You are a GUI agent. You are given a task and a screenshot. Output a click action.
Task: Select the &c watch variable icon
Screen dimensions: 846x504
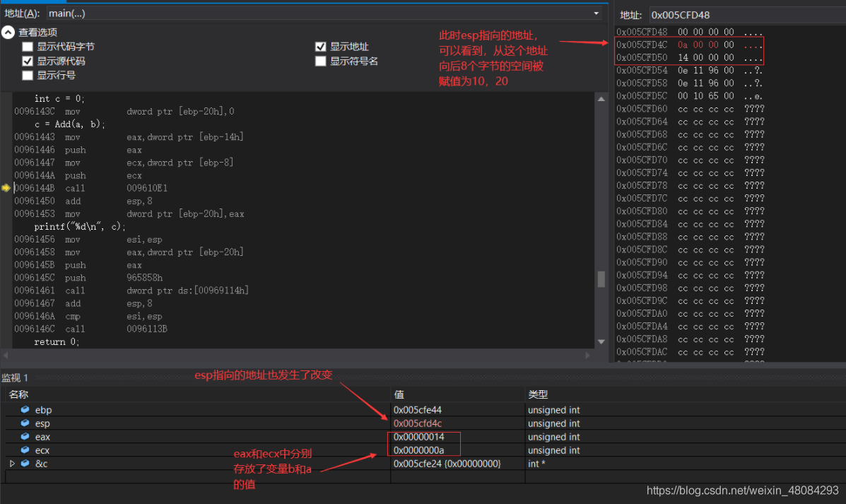25,464
